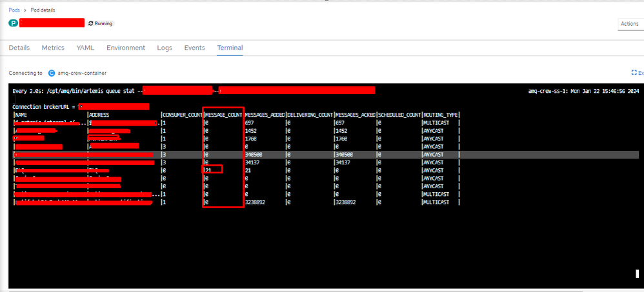Go to Pods breadcrumb link

[14, 10]
